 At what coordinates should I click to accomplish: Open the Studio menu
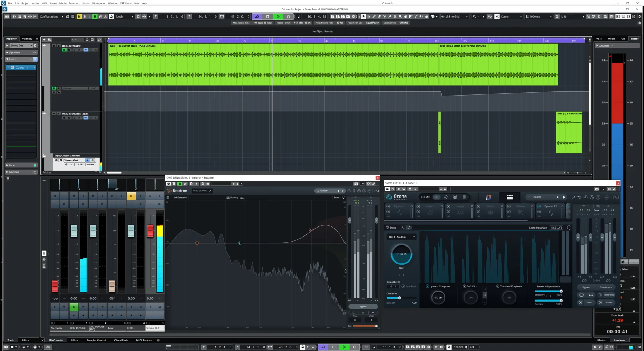pos(86,3)
